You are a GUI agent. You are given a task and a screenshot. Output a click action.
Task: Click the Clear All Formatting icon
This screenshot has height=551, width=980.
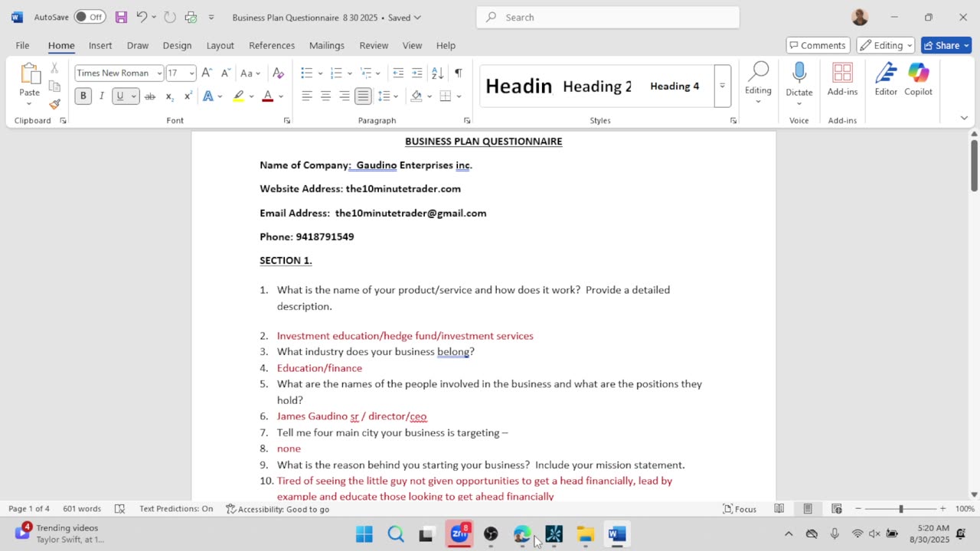[278, 73]
